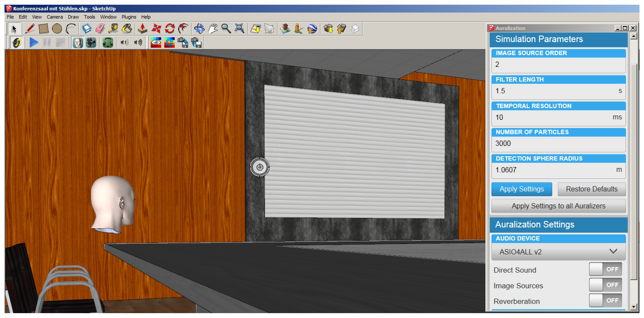The image size is (644, 318).
Task: Click Apply Settings button
Action: (x=521, y=189)
